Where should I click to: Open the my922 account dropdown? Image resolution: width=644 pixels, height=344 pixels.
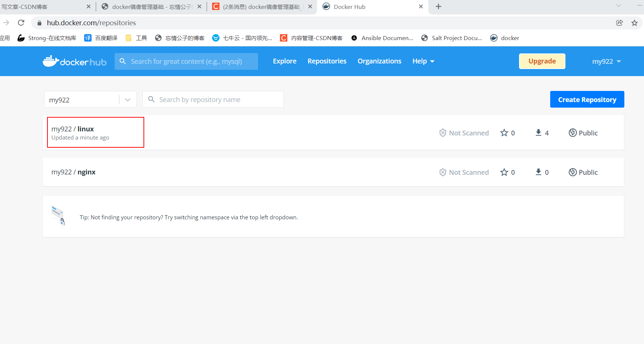[606, 61]
